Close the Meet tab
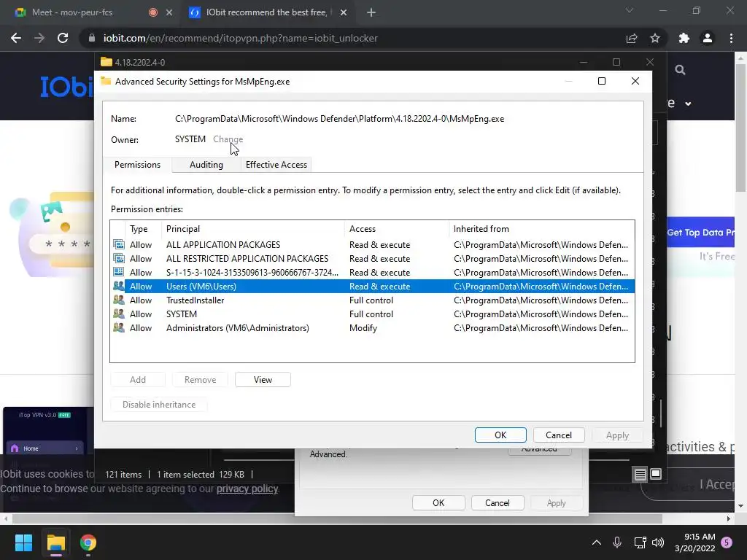This screenshot has width=747, height=560. coord(169,12)
